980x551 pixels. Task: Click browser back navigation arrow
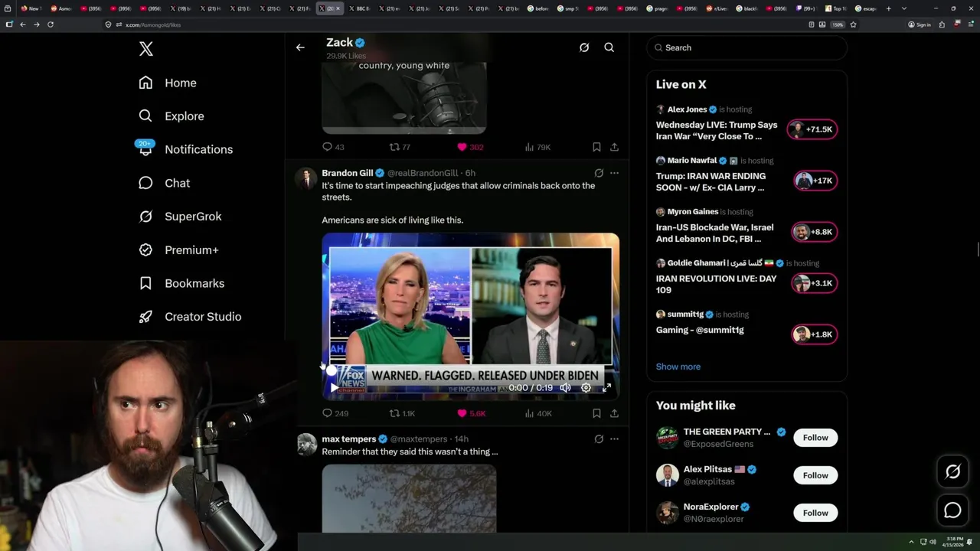(x=23, y=24)
